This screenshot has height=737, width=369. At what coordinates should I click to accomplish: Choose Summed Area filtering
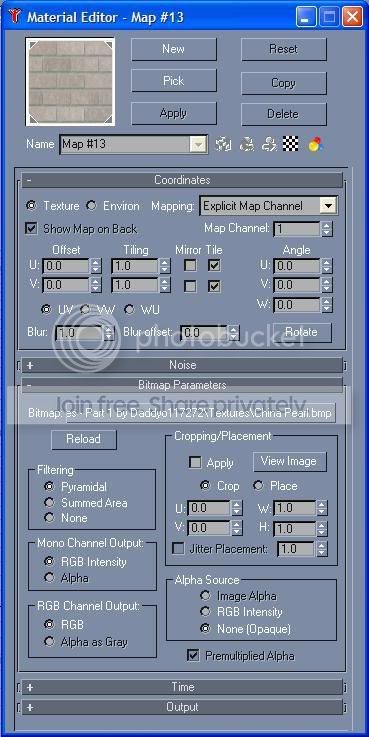(x=49, y=502)
